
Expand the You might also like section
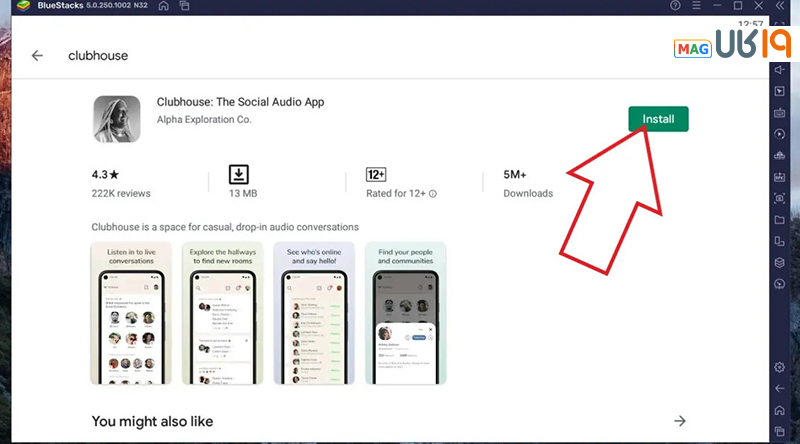(680, 421)
